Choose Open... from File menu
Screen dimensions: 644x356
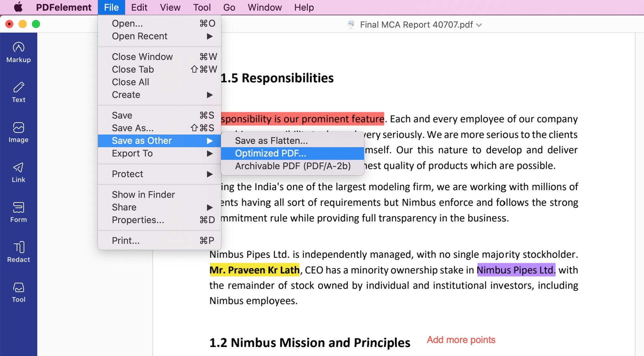point(159,23)
